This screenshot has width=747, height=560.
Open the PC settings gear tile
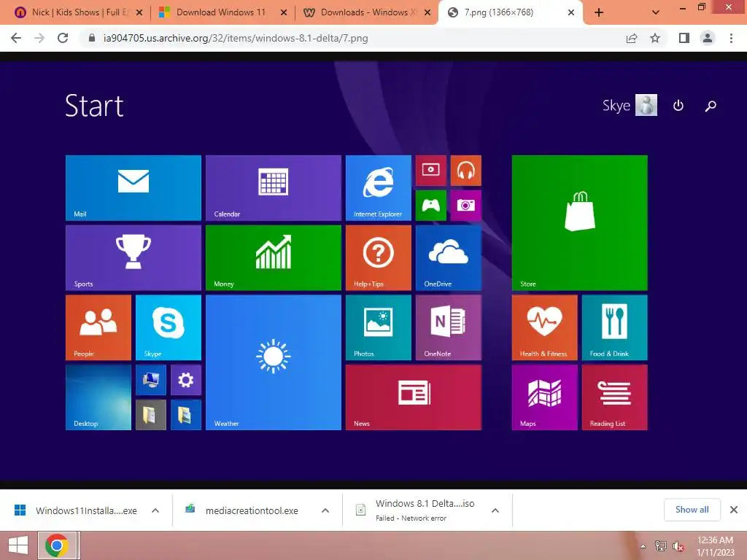coord(186,380)
